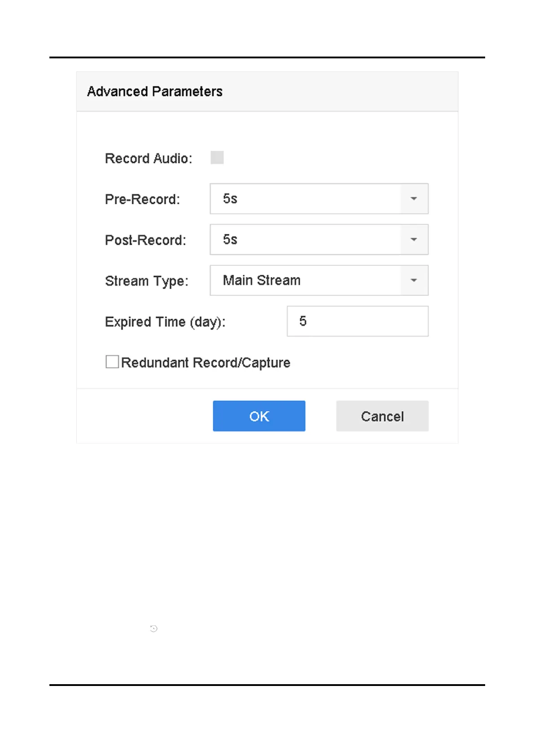Expand the Pre-Record dropdown arrow

coord(414,198)
